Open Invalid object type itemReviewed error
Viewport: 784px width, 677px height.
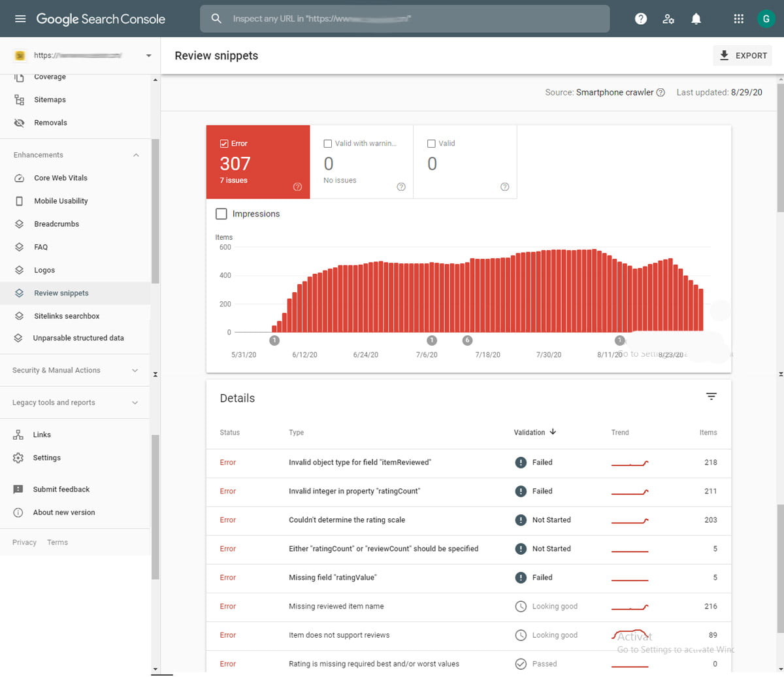(469, 463)
